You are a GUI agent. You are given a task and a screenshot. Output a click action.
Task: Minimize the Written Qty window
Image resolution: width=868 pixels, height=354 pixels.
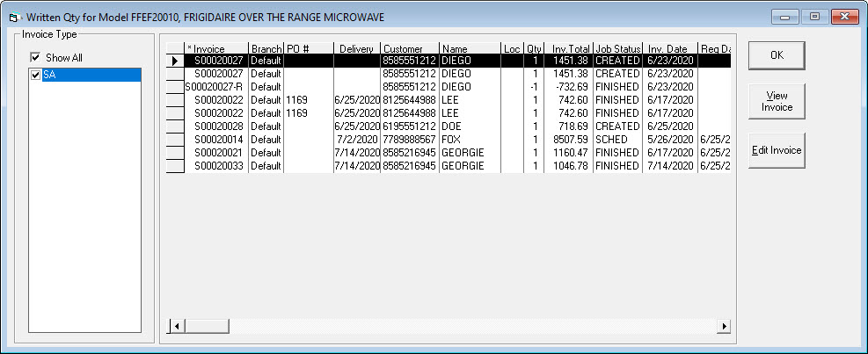(784, 17)
